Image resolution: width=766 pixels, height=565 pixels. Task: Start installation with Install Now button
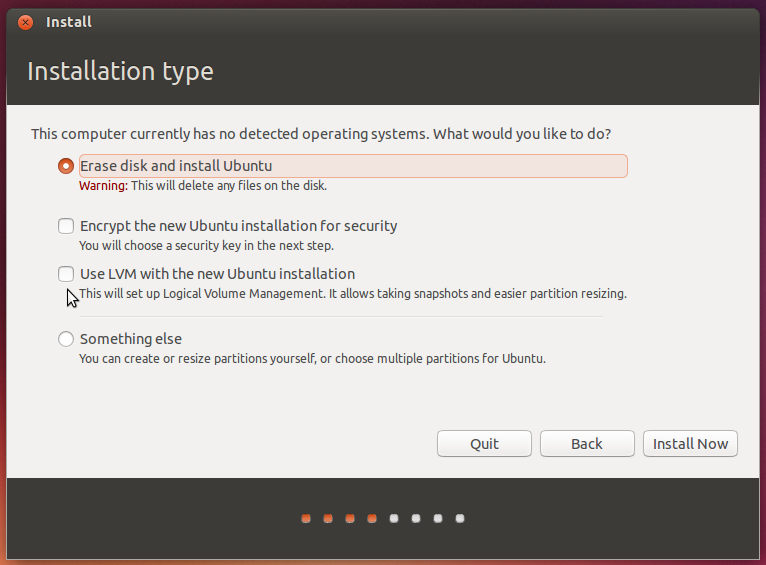coord(690,443)
